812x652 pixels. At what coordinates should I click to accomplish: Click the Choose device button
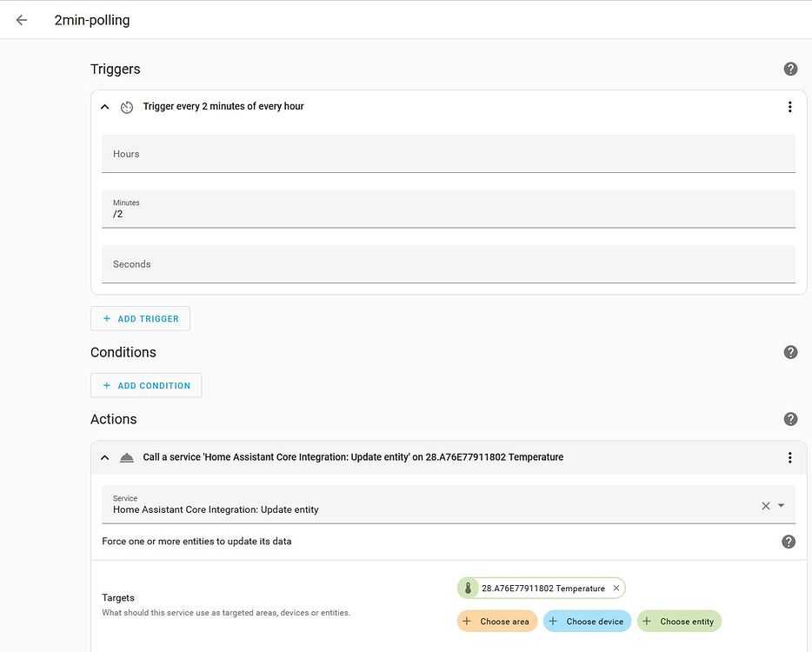[587, 621]
